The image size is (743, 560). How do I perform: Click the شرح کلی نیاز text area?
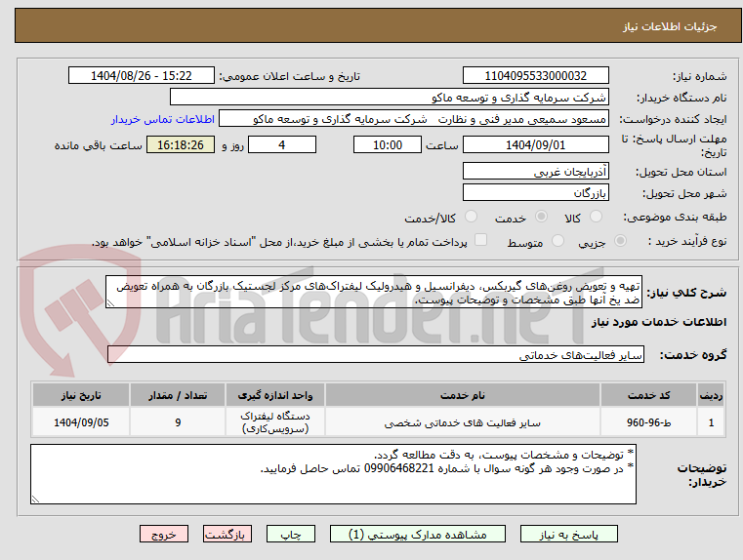pyautogui.click(x=374, y=292)
